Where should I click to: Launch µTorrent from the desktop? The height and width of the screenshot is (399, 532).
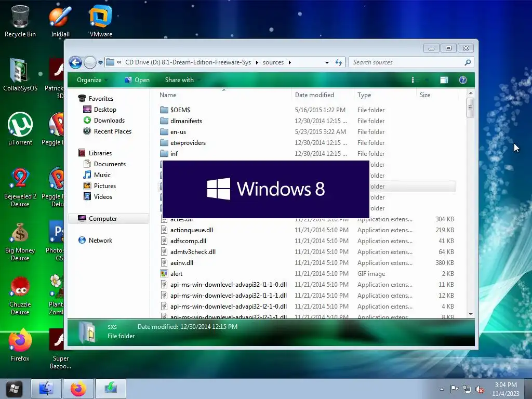[x=20, y=129]
